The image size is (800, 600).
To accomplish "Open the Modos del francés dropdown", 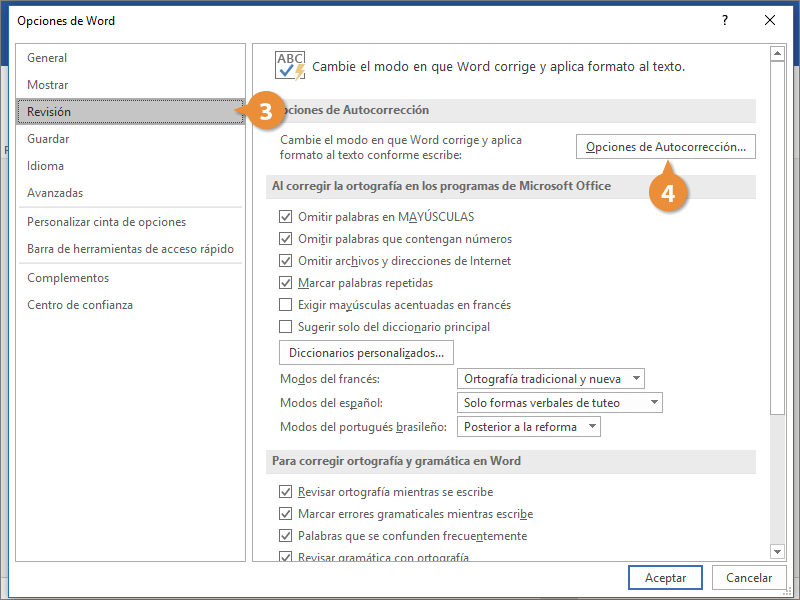I will click(550, 379).
